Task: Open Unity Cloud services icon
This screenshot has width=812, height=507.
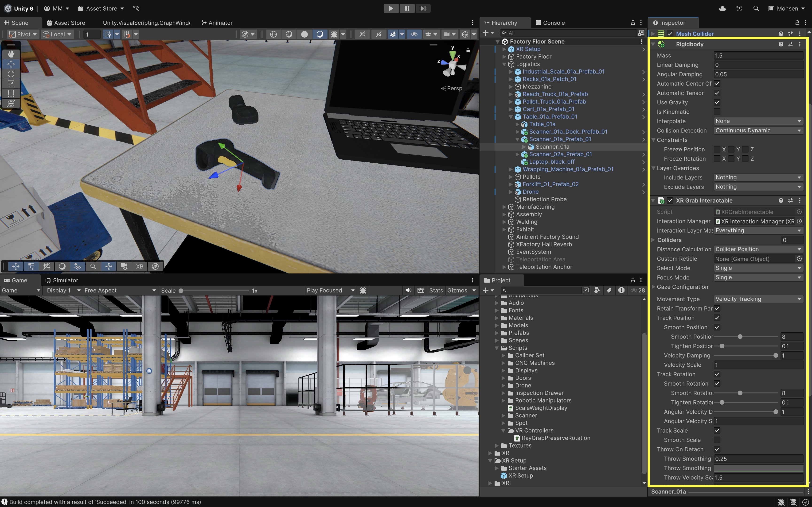Action: tap(722, 8)
